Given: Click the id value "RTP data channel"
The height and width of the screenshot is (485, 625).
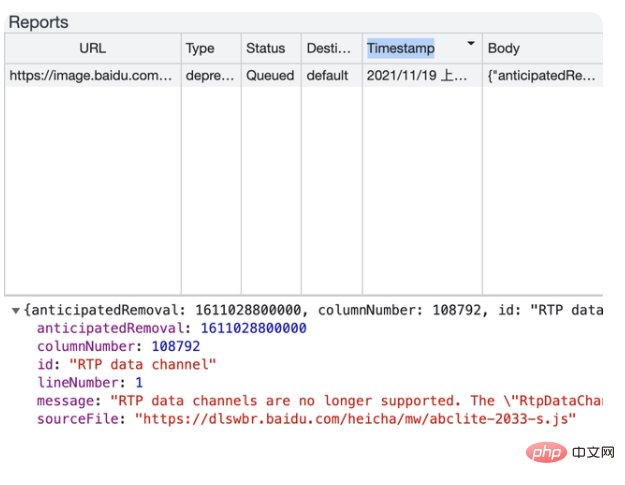Looking at the screenshot, I should point(143,364).
